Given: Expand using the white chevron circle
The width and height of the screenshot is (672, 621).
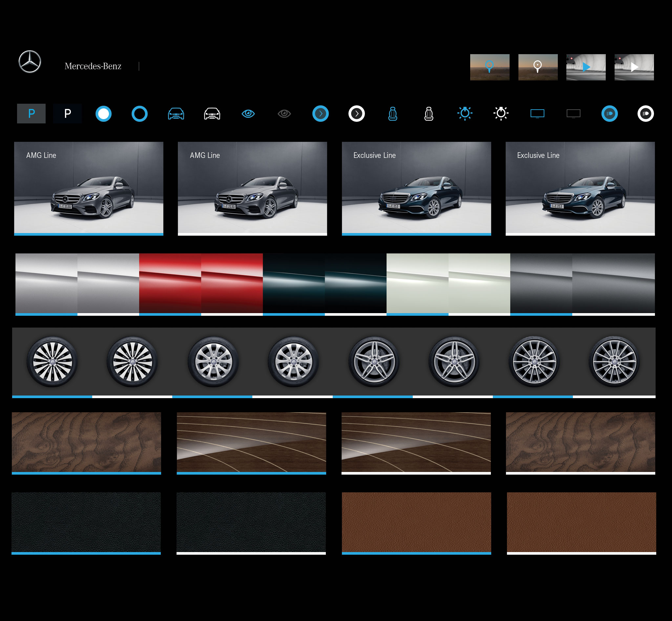Looking at the screenshot, I should pos(356,114).
